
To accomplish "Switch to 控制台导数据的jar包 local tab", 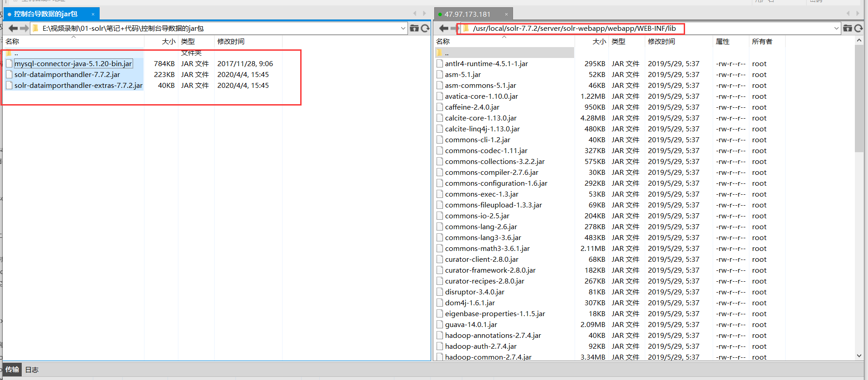I will coord(46,14).
